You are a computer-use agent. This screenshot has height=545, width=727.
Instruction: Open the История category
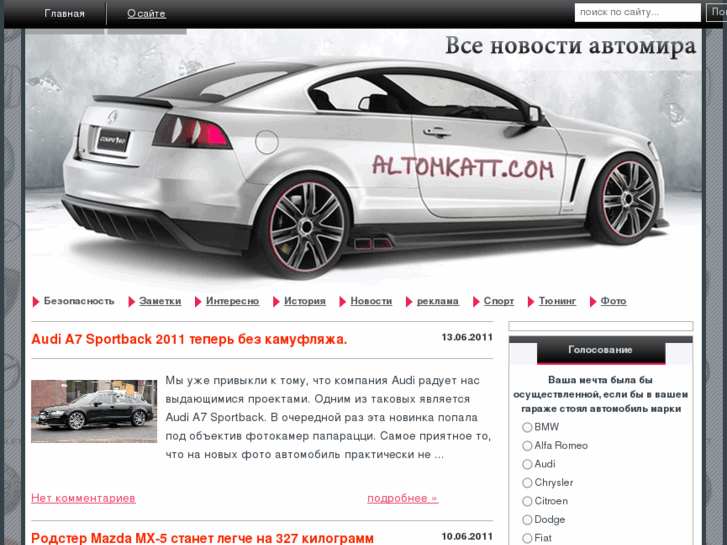coord(305,301)
